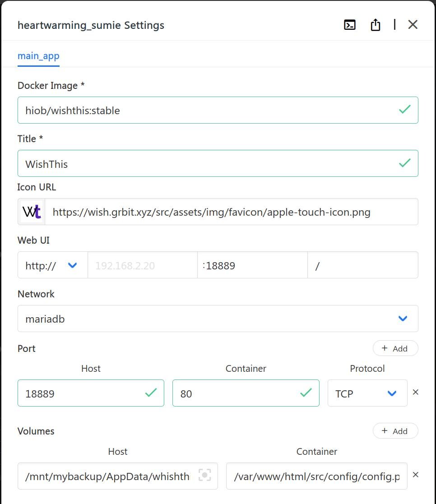Switch to the main_app tab
The width and height of the screenshot is (436, 504).
(38, 56)
